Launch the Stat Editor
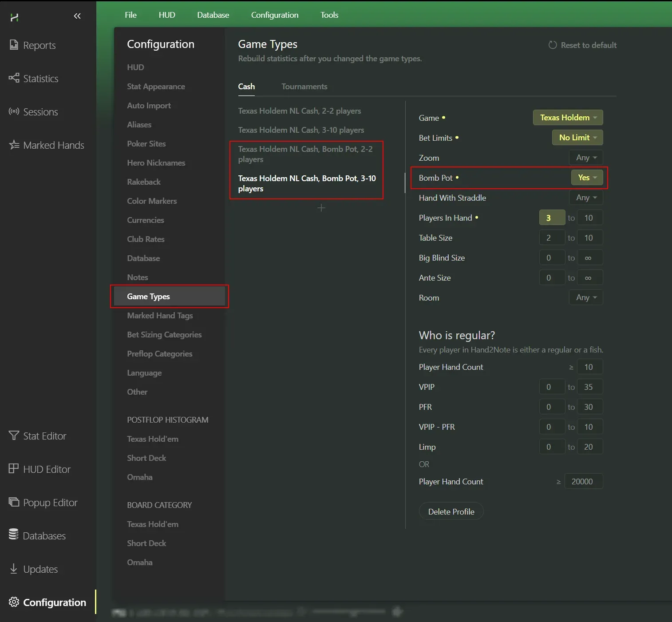The width and height of the screenshot is (672, 622). (44, 436)
